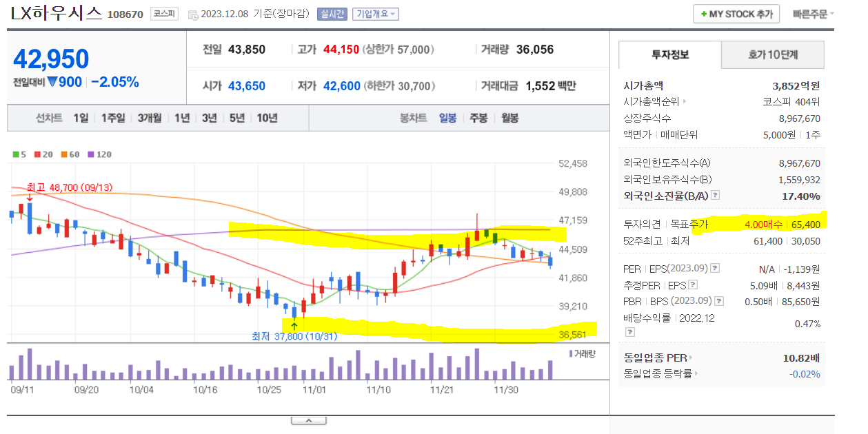Click the help icon next to 외국인소진율(B/A)
This screenshot has width=868, height=434.
[x=715, y=196]
